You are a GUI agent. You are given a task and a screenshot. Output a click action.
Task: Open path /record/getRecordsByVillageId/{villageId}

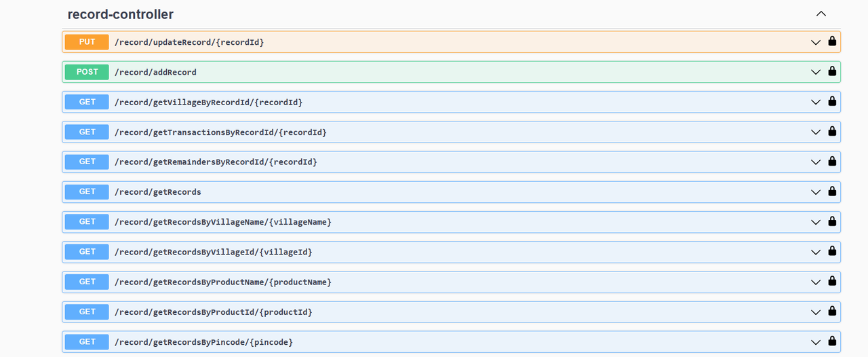point(214,252)
